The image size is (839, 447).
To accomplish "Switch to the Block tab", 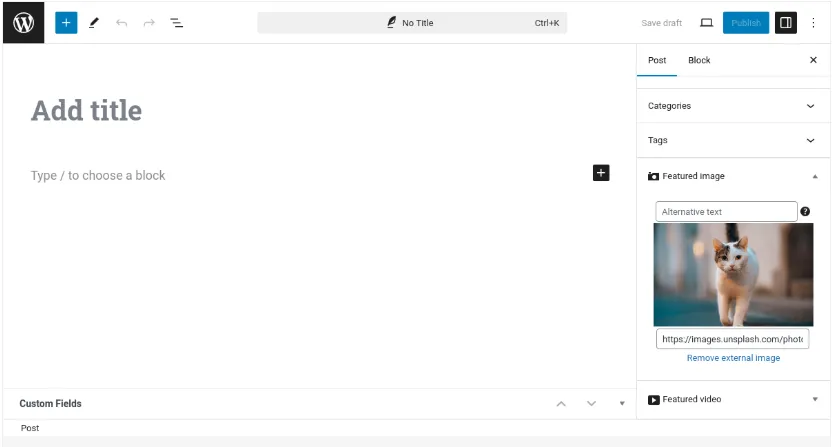I will click(699, 60).
